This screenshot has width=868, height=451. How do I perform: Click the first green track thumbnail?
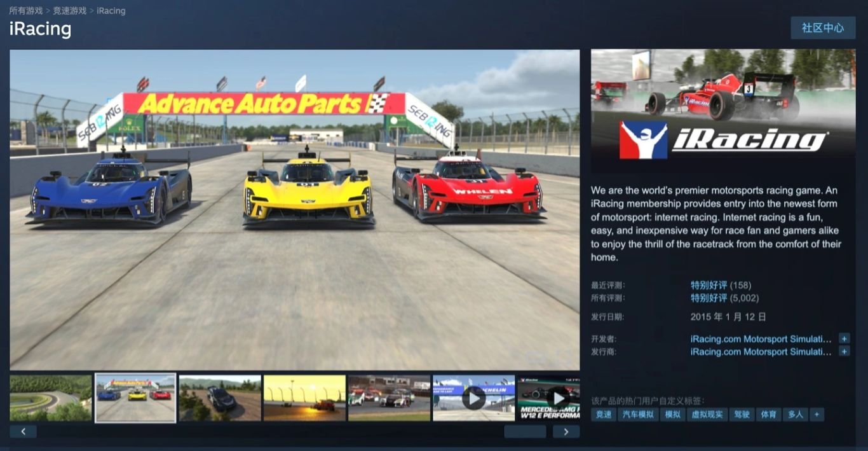point(51,398)
